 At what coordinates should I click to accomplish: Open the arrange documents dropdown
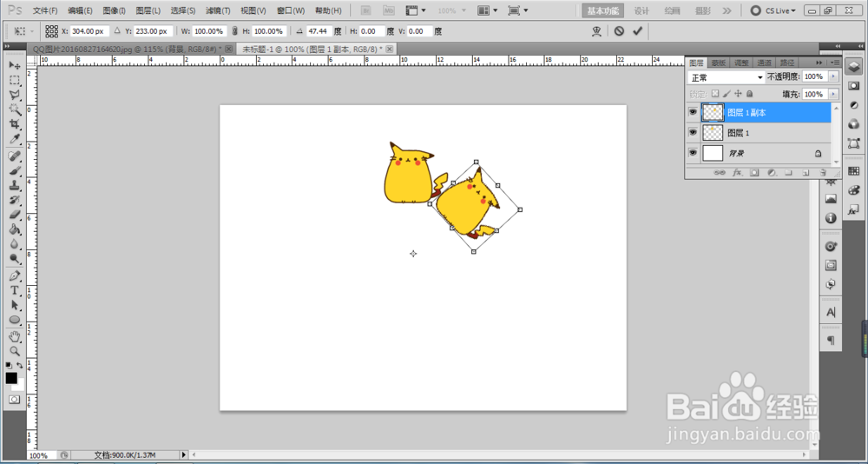click(x=487, y=10)
